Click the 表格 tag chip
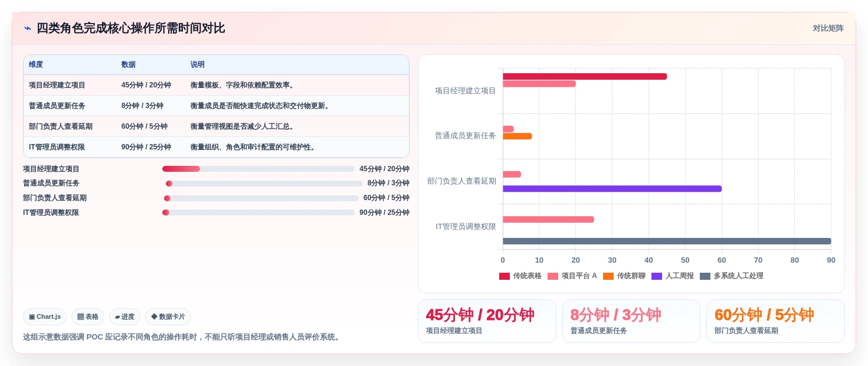This screenshot has width=868, height=366. pos(88,316)
